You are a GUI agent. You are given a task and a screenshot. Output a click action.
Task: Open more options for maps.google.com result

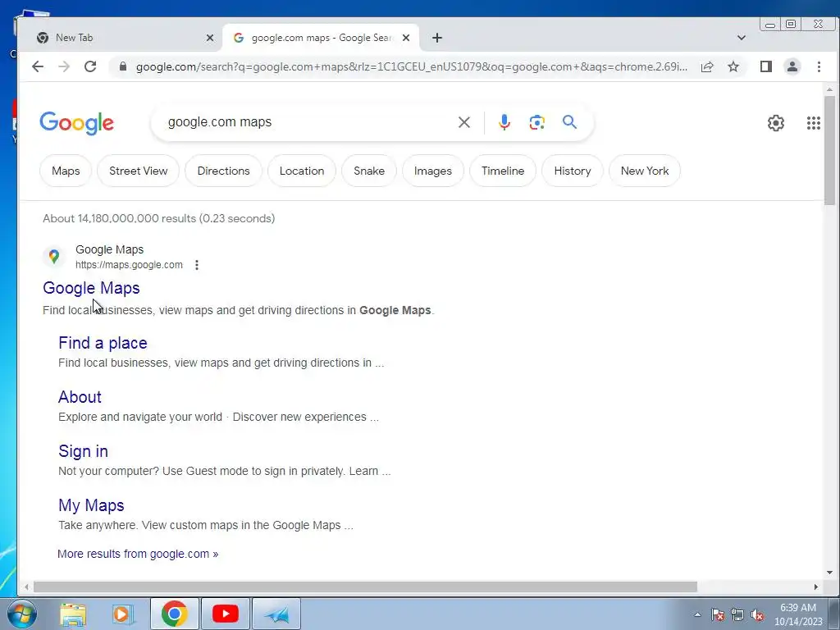coord(197,265)
